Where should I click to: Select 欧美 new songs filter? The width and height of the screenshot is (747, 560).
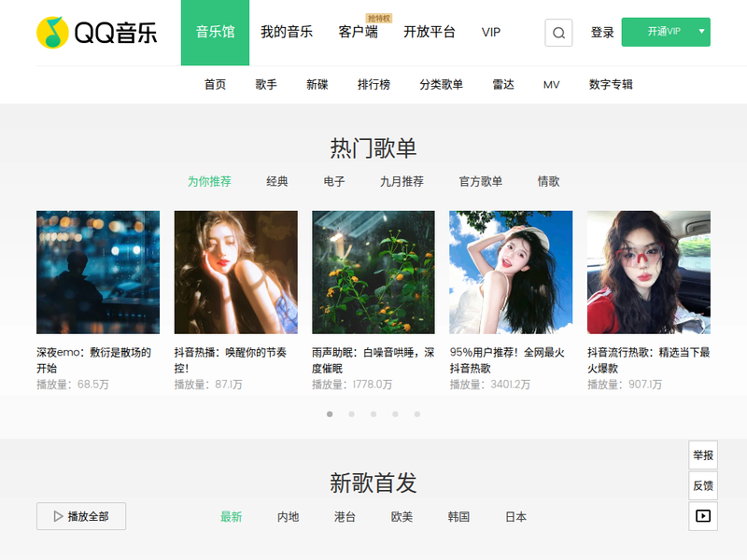(x=402, y=517)
